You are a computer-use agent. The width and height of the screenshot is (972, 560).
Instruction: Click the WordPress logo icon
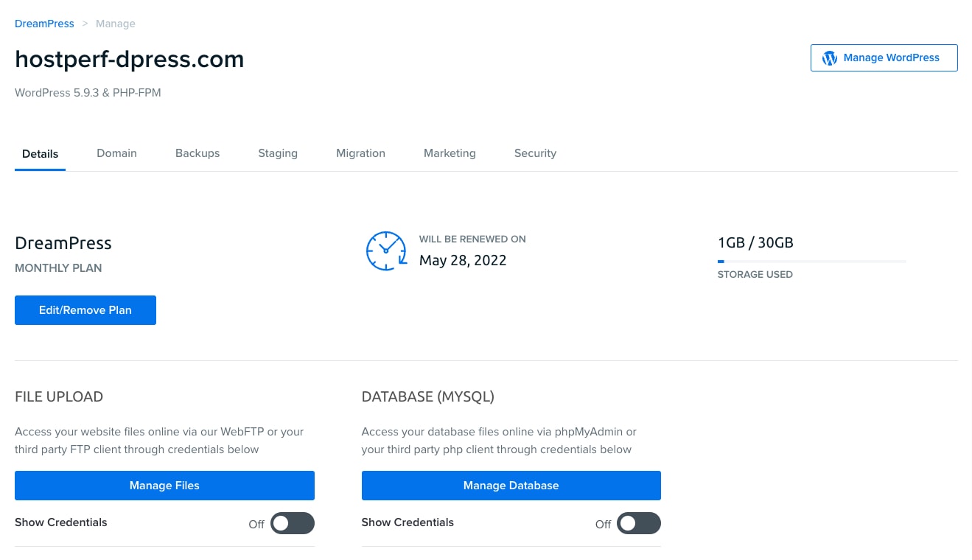pyautogui.click(x=830, y=58)
